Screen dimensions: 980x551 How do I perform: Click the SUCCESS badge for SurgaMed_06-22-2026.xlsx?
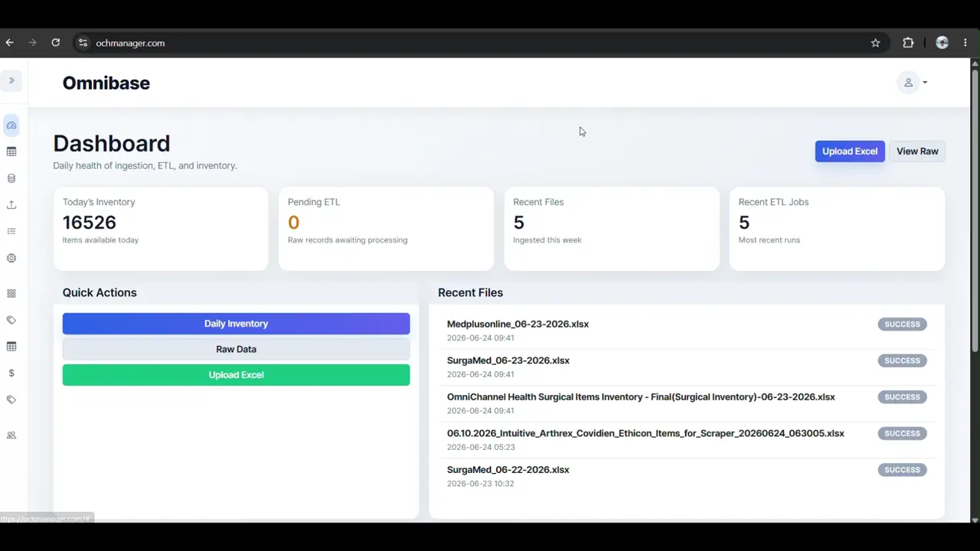[x=902, y=470]
